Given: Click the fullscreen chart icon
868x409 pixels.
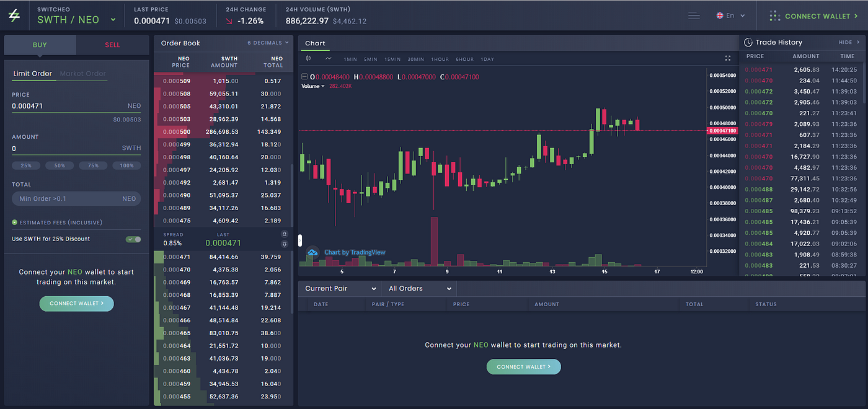Looking at the screenshot, I should pos(728,58).
